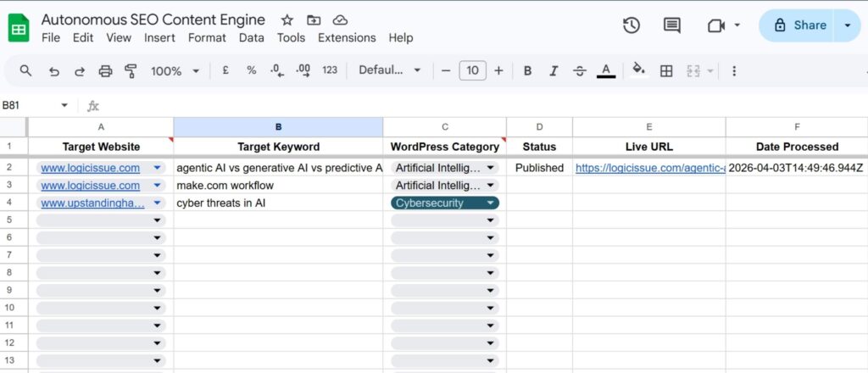Select the make.com workflow cell
Screen dimensions: 868x373
[x=278, y=186]
